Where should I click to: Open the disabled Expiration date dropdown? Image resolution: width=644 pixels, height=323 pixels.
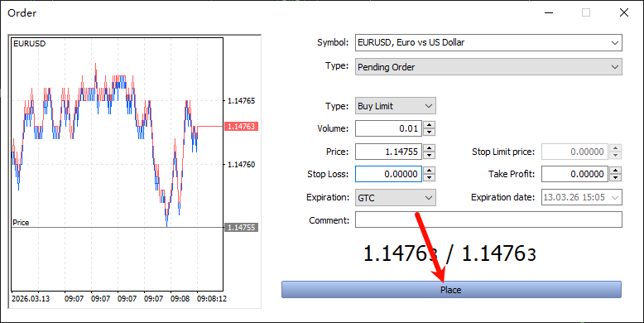point(582,197)
